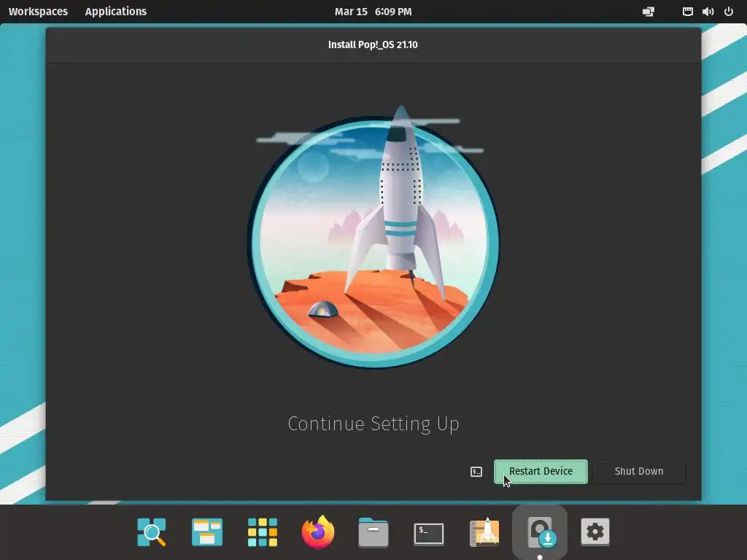Click the volume speaker icon
Image resolution: width=747 pixels, height=560 pixels.
[708, 12]
